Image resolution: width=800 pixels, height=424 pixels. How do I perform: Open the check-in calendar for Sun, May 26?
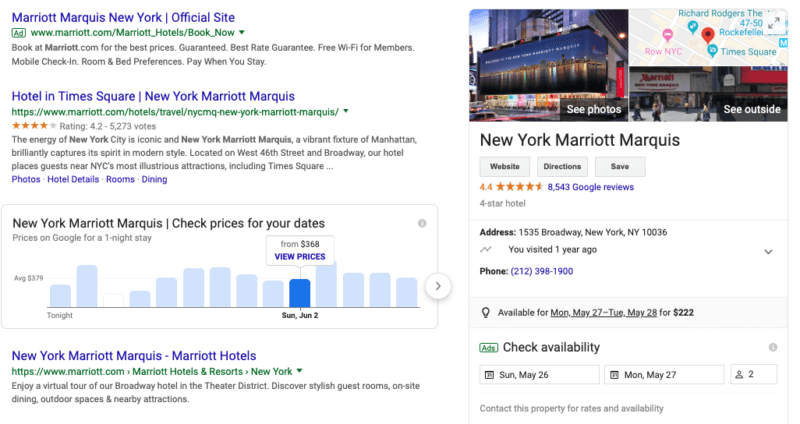pyautogui.click(x=539, y=375)
